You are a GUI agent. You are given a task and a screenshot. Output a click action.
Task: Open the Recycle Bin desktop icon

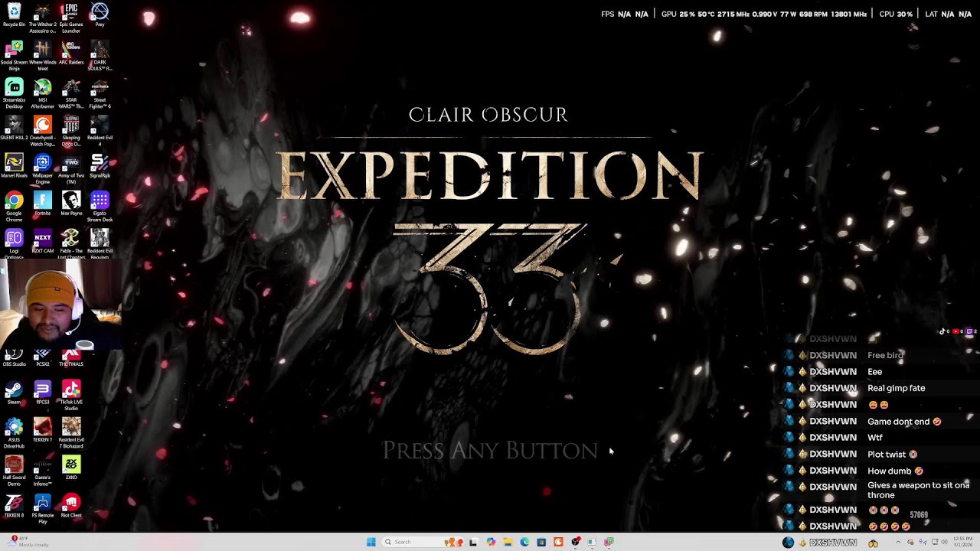click(x=14, y=15)
